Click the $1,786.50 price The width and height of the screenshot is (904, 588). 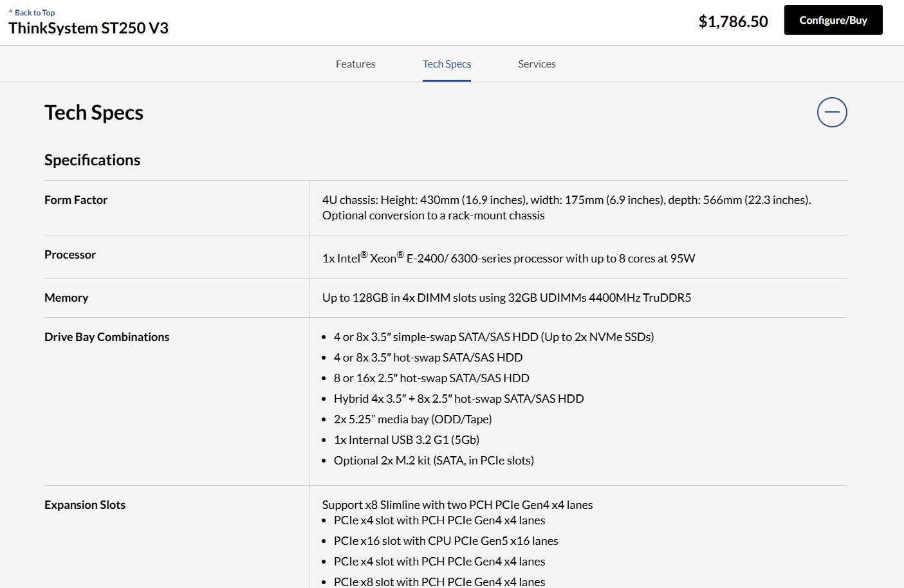point(733,22)
